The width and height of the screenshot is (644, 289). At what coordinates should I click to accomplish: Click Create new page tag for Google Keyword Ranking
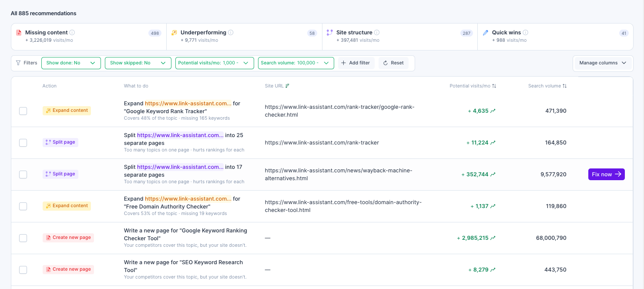[x=68, y=238]
